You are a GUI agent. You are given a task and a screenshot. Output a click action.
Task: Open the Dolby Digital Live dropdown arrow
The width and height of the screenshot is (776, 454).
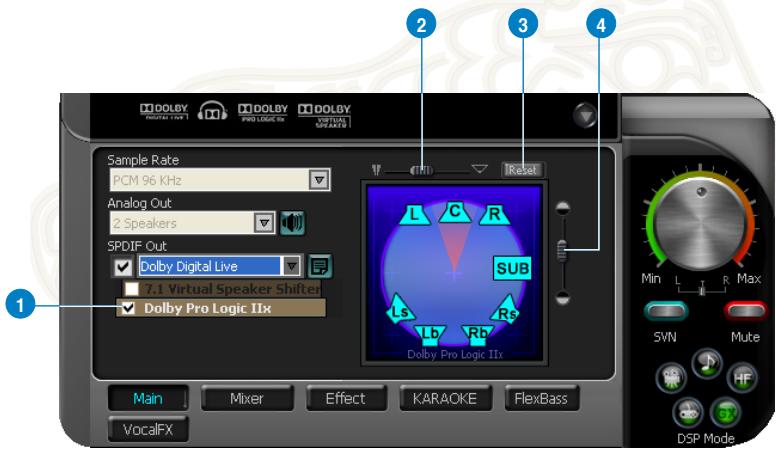click(x=291, y=266)
